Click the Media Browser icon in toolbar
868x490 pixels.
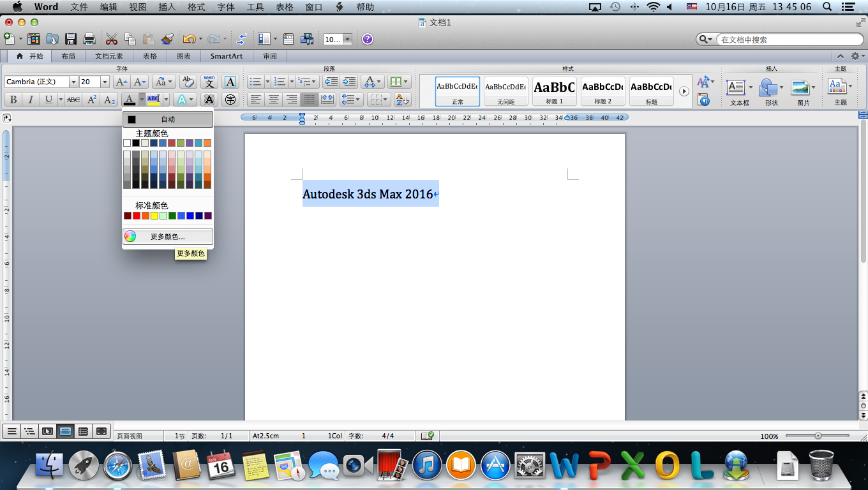[x=308, y=39]
